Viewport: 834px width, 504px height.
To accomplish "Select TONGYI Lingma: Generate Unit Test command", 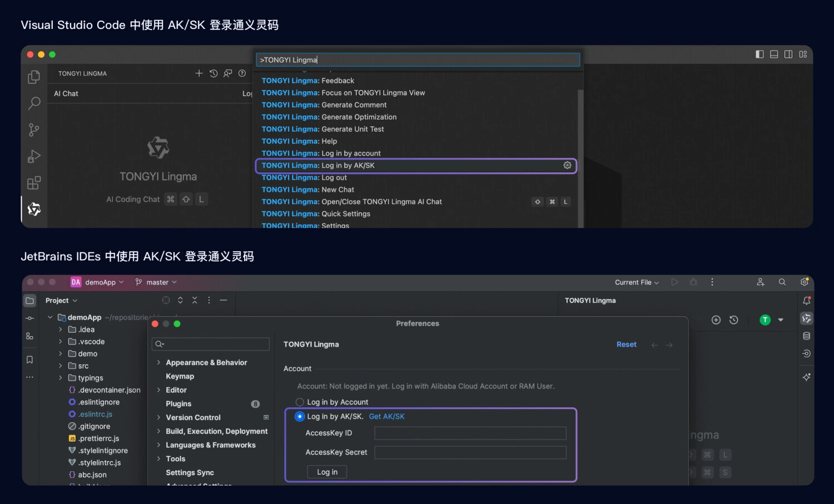I will (416, 129).
